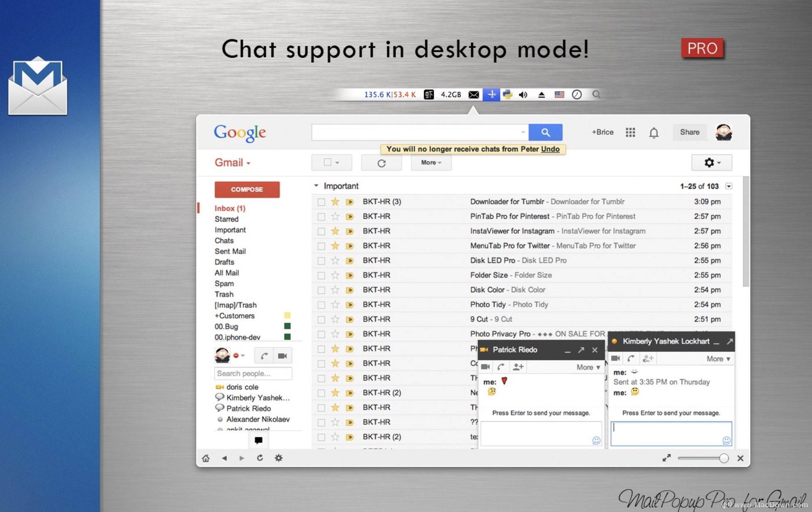Open emoji picker in Kimberly chat
Image resolution: width=812 pixels, height=512 pixels.
click(726, 440)
